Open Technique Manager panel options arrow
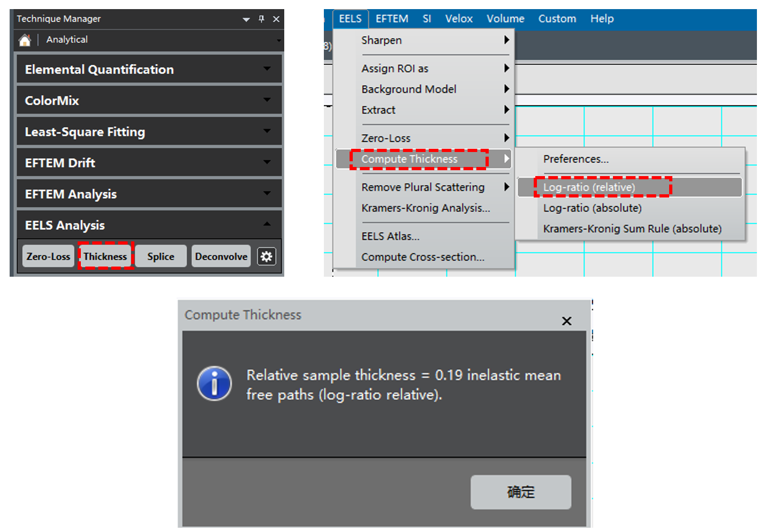The image size is (758, 532). 246,19
